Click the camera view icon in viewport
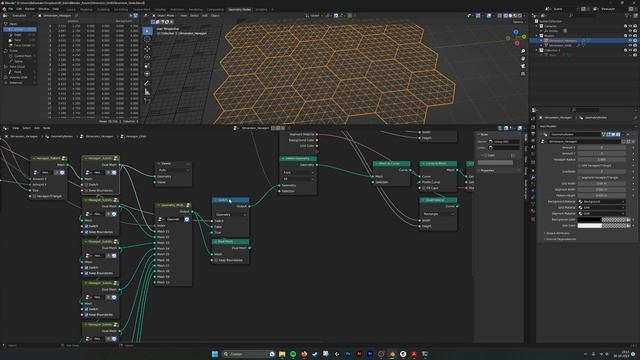 tap(523, 66)
